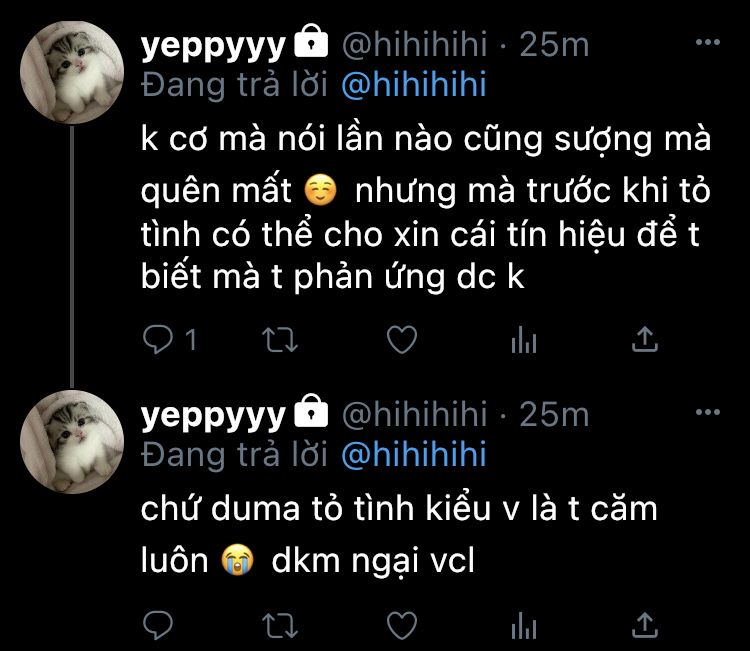
Task: Open the blue @hihihihi mention in first tweet
Action: coord(414,85)
